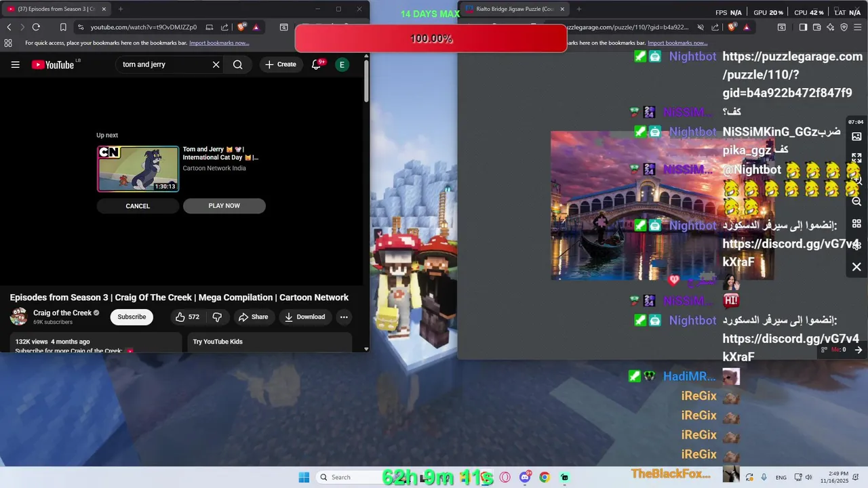Go to the YouTube home logo

[x=53, y=64]
